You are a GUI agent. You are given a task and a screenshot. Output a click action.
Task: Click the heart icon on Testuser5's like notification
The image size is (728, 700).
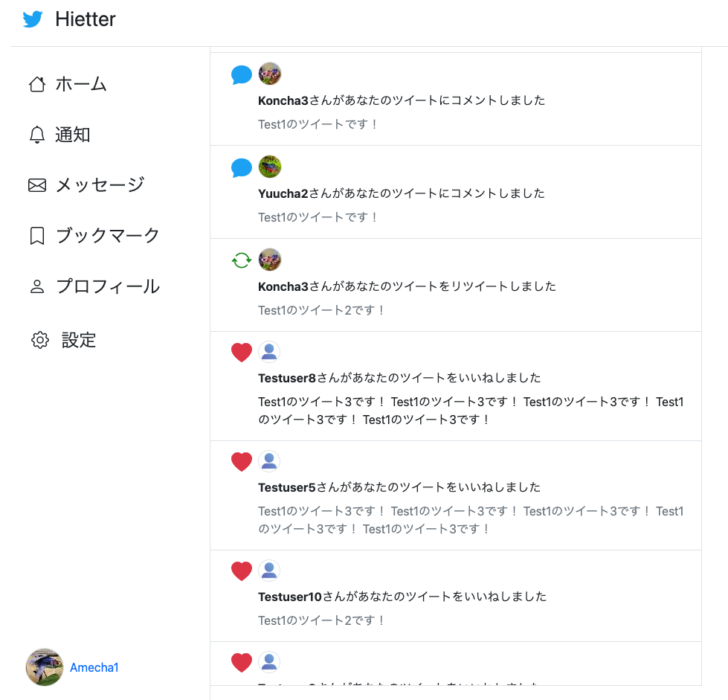point(241,461)
